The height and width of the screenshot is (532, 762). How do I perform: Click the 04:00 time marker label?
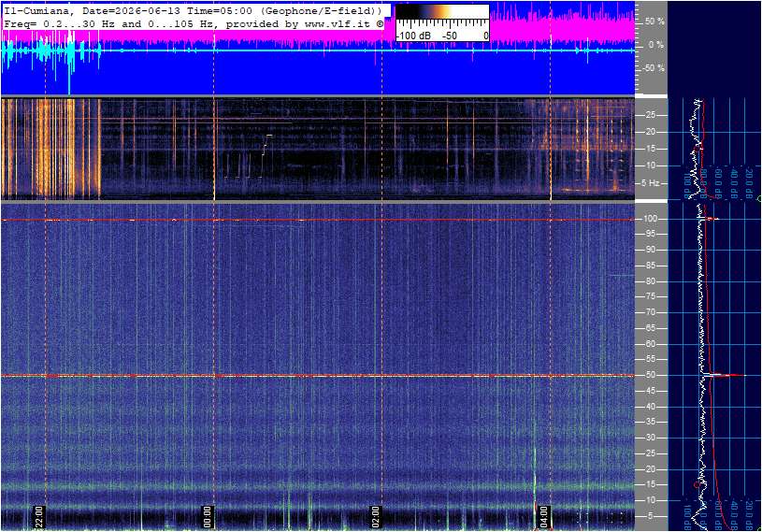(544, 517)
